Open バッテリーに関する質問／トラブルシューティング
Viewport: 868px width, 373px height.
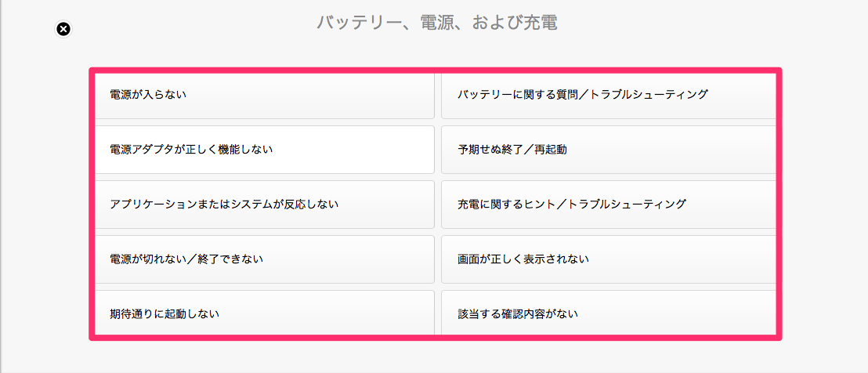pyautogui.click(x=609, y=95)
